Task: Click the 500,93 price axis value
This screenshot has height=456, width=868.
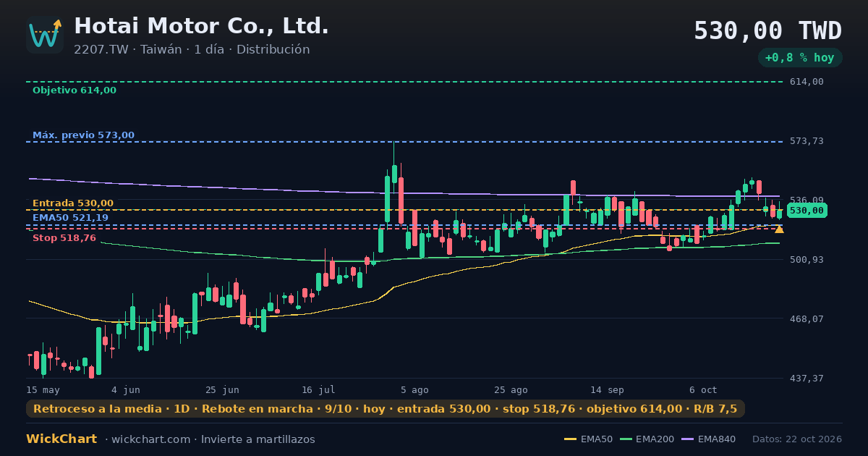Action: (x=807, y=260)
